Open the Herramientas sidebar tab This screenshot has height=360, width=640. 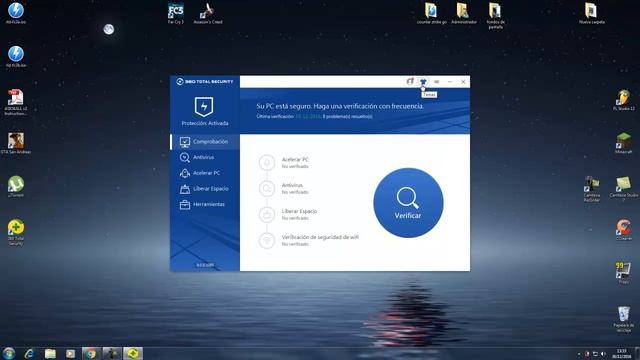(x=205, y=204)
